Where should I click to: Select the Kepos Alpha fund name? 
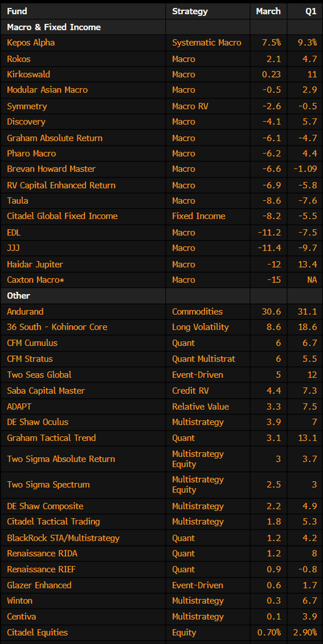pos(31,42)
